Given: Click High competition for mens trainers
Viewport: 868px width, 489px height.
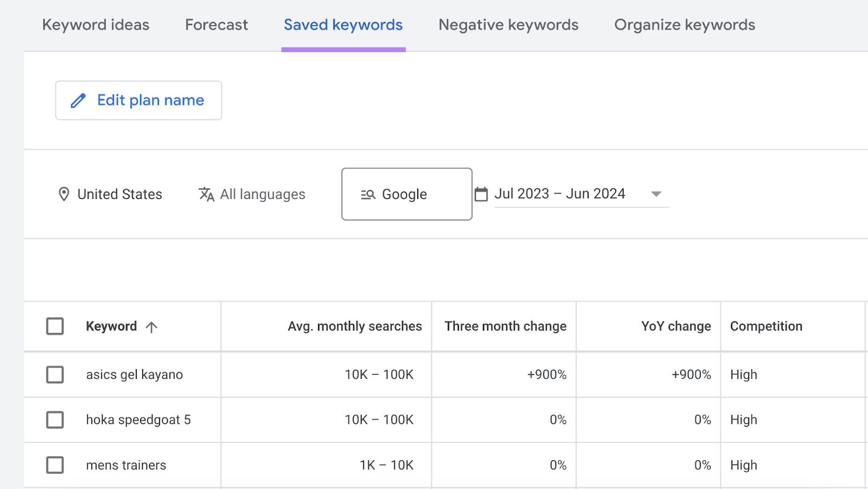Looking at the screenshot, I should pos(744,465).
